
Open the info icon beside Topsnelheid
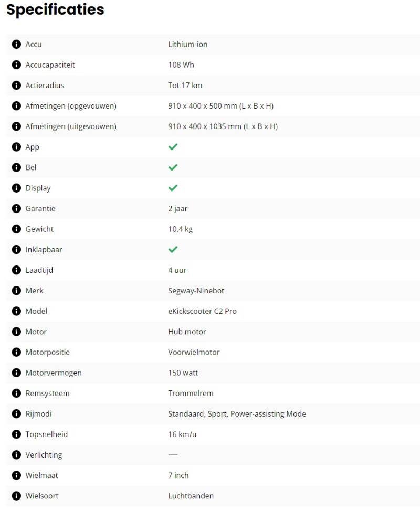tap(16, 434)
